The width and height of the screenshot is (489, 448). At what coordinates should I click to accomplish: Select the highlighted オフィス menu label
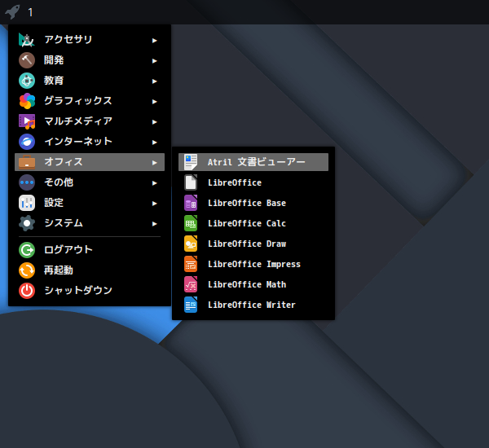point(64,162)
